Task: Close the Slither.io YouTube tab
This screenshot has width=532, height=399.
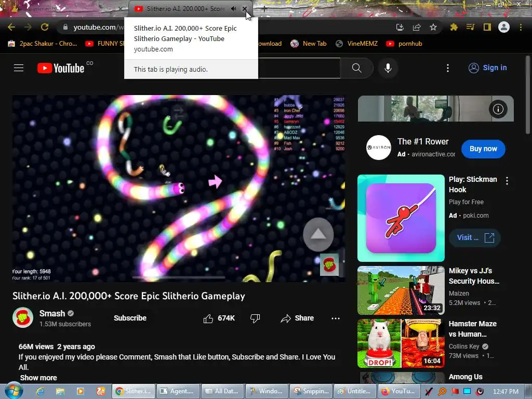Action: (245, 9)
